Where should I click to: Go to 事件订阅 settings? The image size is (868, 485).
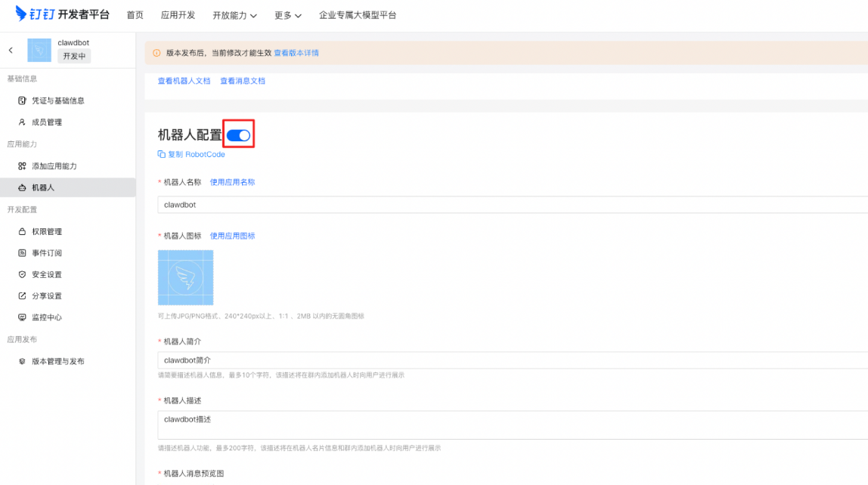point(47,253)
